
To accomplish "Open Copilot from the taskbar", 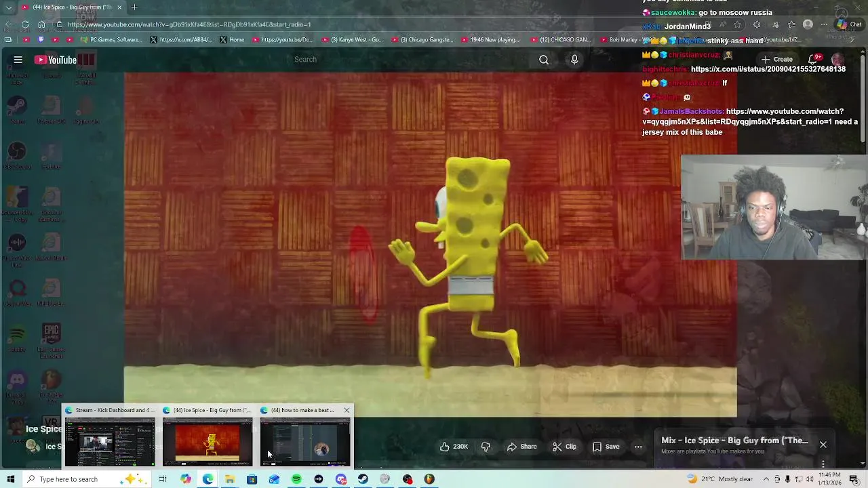I will click(185, 479).
